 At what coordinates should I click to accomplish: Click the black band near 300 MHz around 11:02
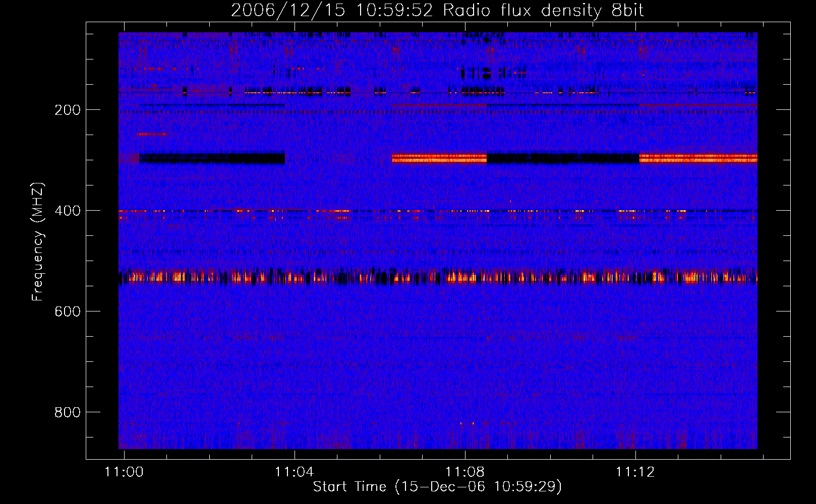click(212, 158)
